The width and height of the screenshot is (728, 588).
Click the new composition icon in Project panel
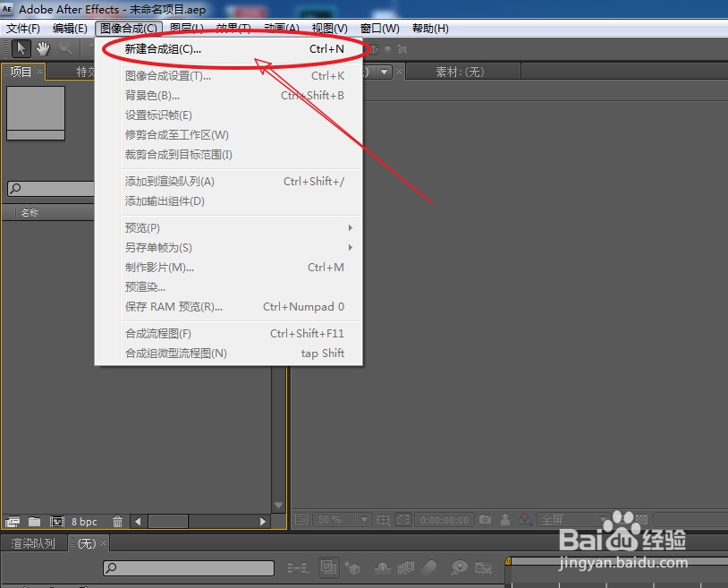click(56, 522)
